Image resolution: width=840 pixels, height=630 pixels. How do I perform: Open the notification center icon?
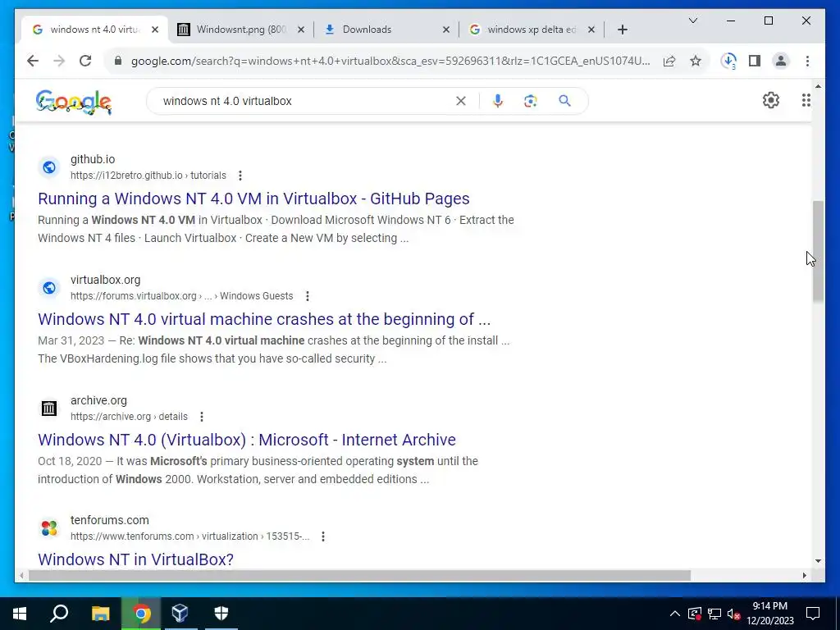click(813, 614)
